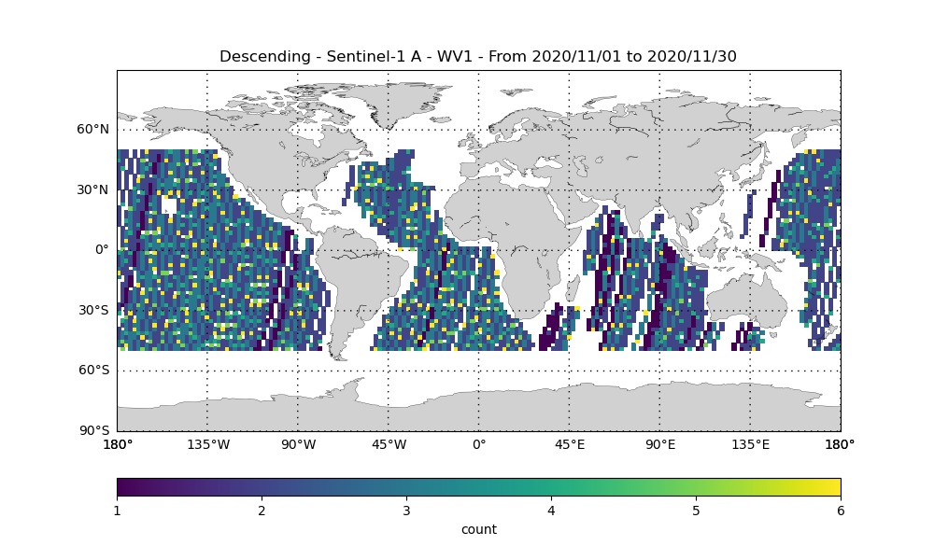Screen dimensions: 934x560
Task: Click the 180° label at bottom right
Action: [840, 444]
